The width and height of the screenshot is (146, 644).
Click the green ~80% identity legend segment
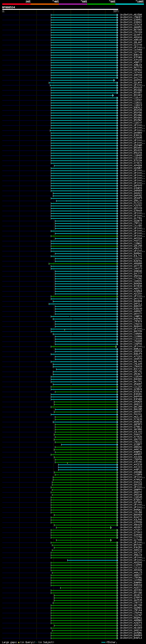tap(101, 4)
